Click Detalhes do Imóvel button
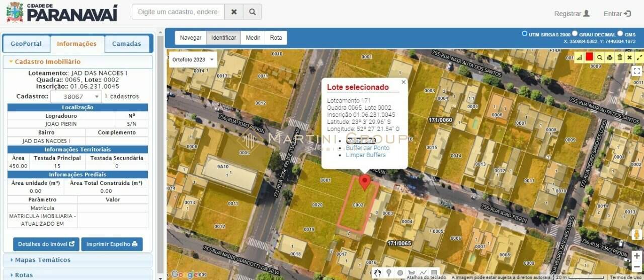The image size is (644, 280). coord(46,244)
